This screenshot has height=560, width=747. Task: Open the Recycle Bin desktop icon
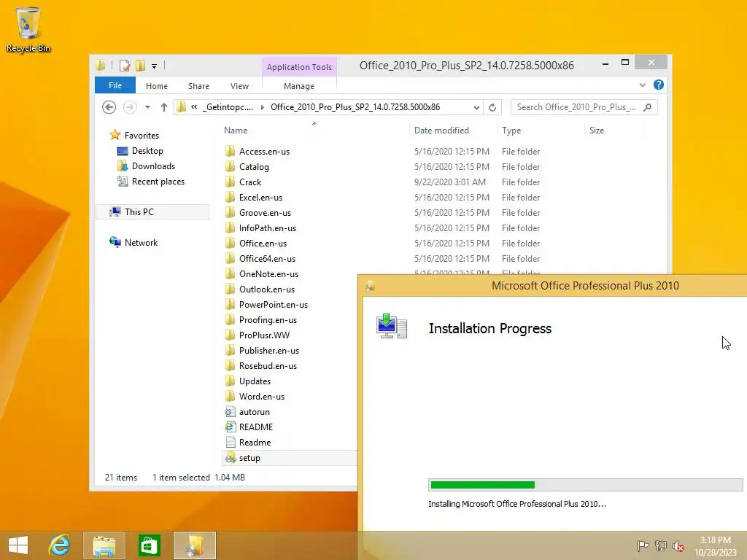tap(28, 29)
